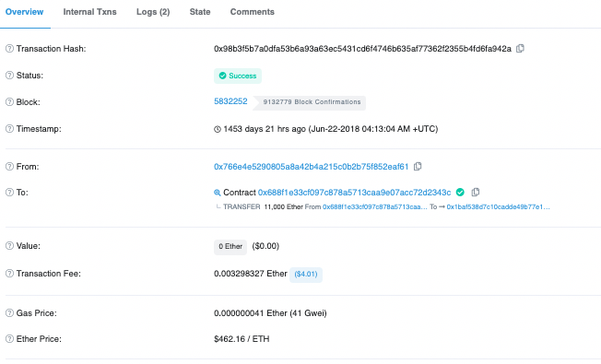
Task: Switch to the Internal Txns tab
Action: 89,12
